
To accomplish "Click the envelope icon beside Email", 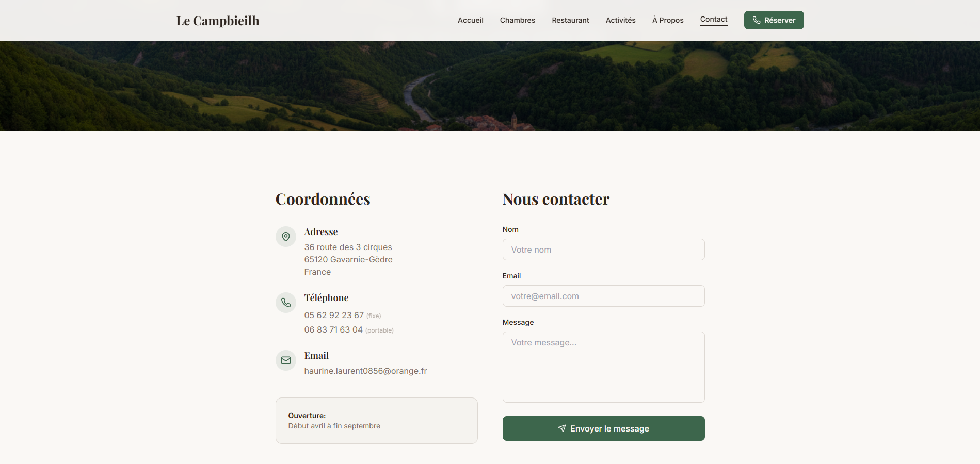I will tap(286, 360).
